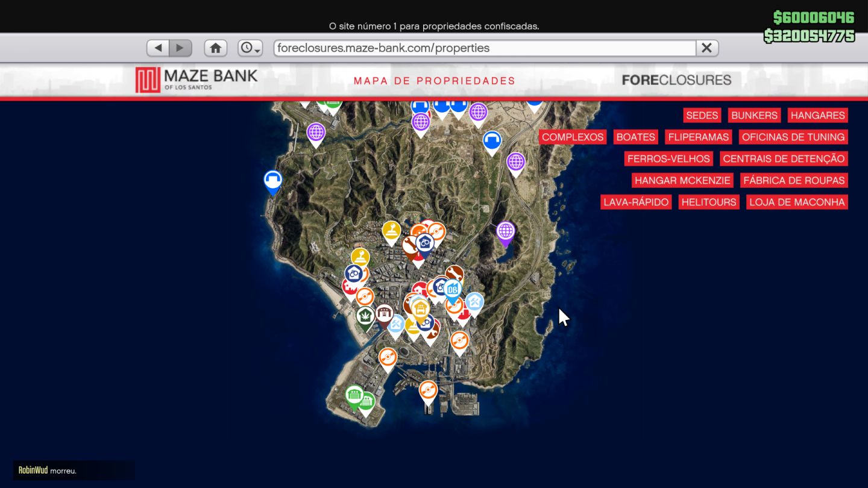Select the blue bunker pin north of the rightmost globe

(492, 142)
